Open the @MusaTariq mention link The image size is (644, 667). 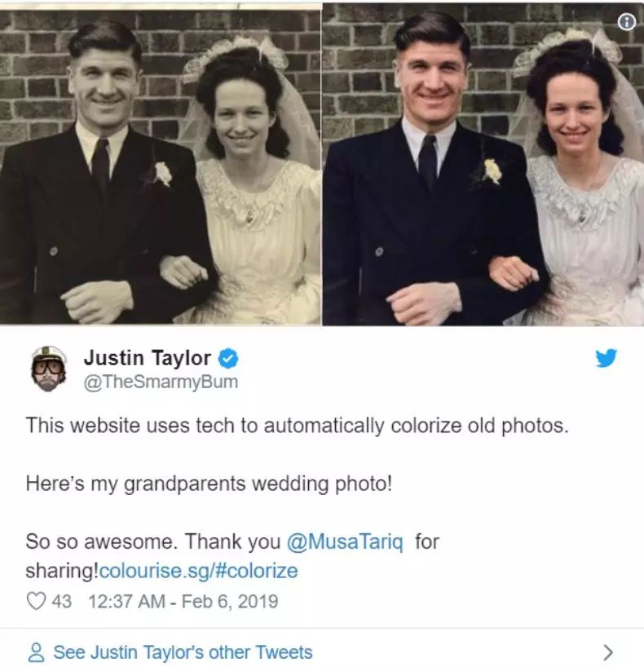coord(345,541)
